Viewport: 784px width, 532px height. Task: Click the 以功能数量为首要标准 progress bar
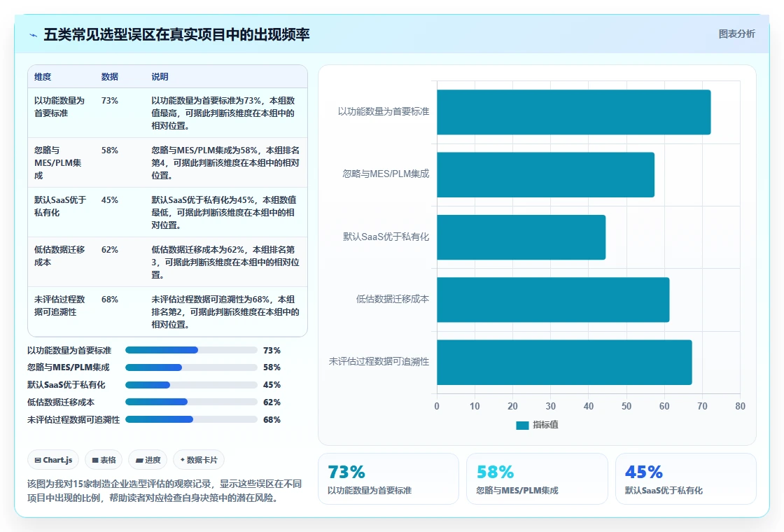191,350
